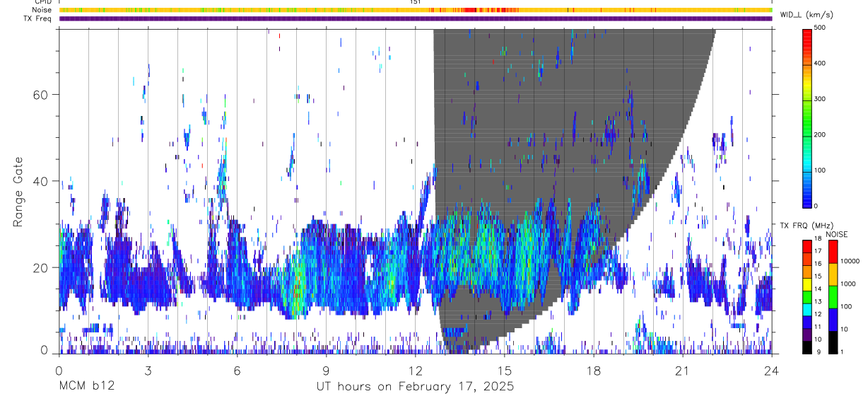Click the x-axis tick label 12

[x=415, y=371]
